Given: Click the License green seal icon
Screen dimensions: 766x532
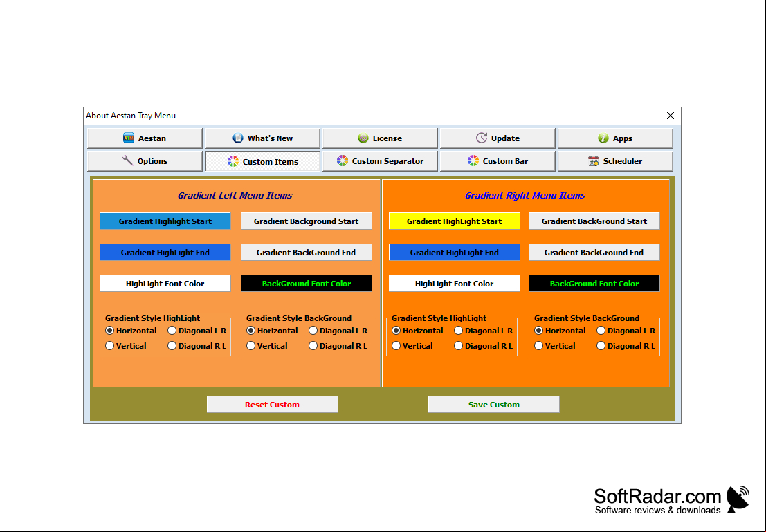Looking at the screenshot, I should pyautogui.click(x=363, y=138).
